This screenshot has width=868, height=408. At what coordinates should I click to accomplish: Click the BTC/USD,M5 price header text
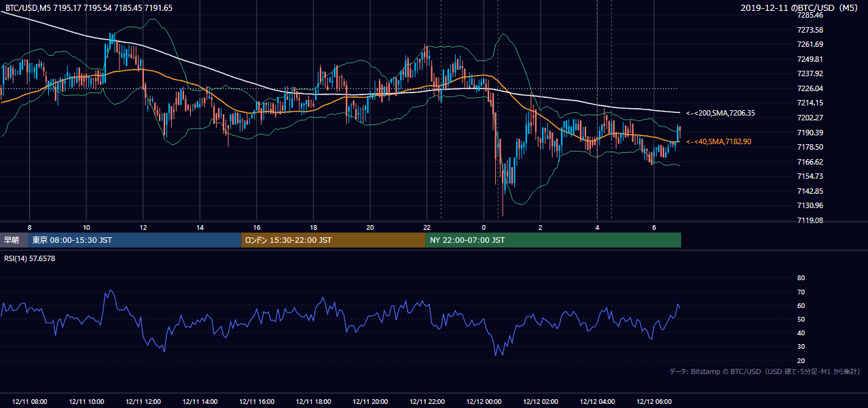(x=88, y=8)
